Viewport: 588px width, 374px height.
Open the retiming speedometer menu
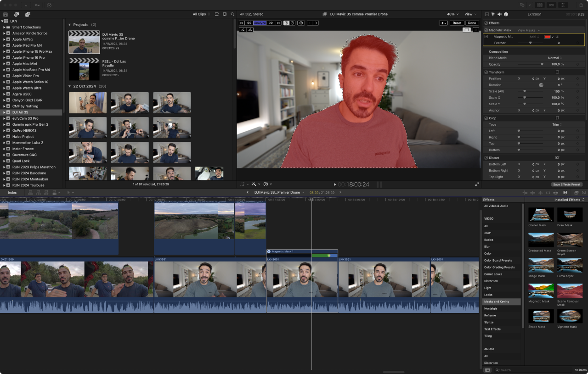pyautogui.click(x=267, y=184)
